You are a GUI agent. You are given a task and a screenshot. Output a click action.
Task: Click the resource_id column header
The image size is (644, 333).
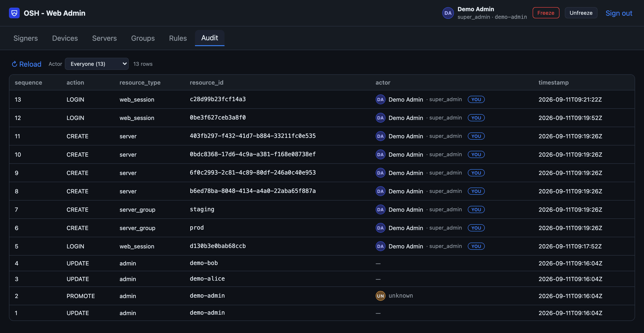coord(206,83)
